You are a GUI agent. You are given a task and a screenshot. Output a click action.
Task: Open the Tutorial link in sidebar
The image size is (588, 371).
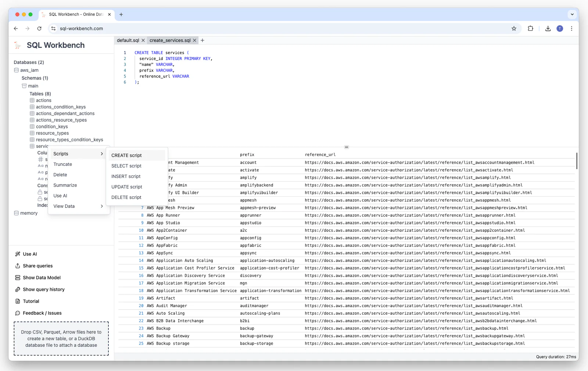31,301
